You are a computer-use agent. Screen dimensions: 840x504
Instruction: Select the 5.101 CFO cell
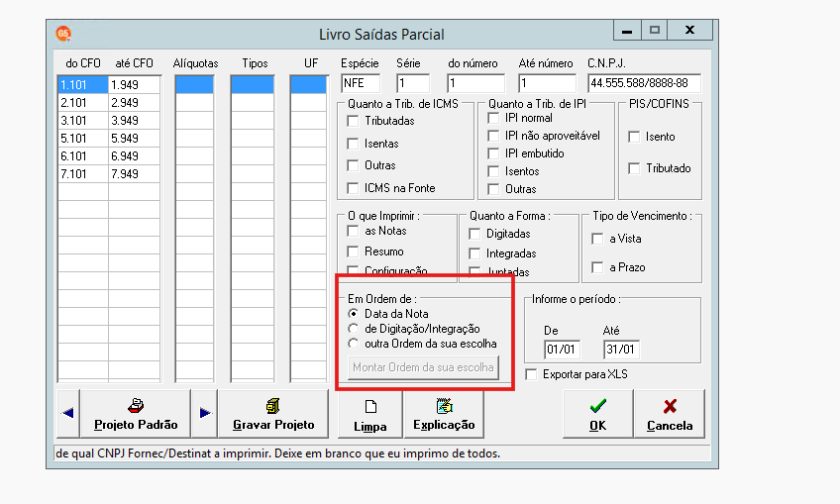(x=83, y=139)
